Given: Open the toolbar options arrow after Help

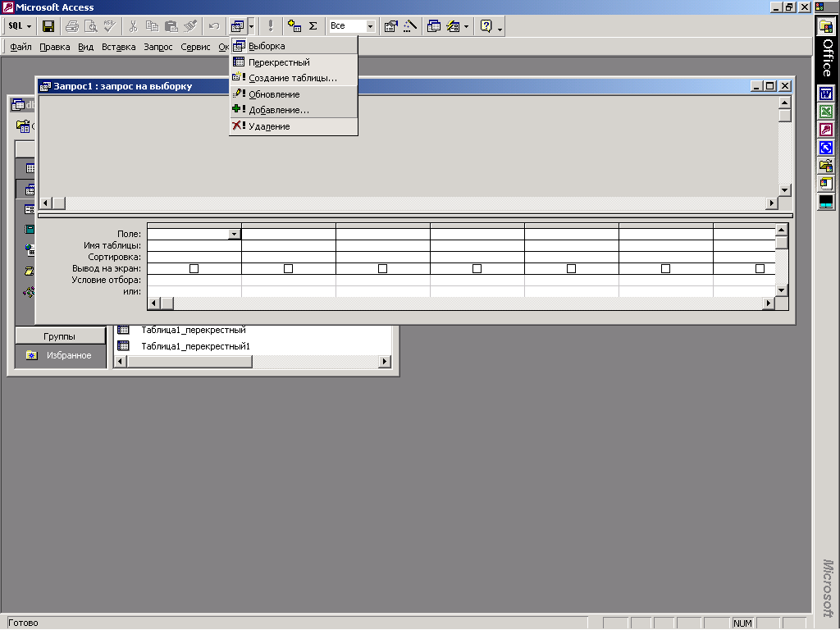Looking at the screenshot, I should point(500,27).
